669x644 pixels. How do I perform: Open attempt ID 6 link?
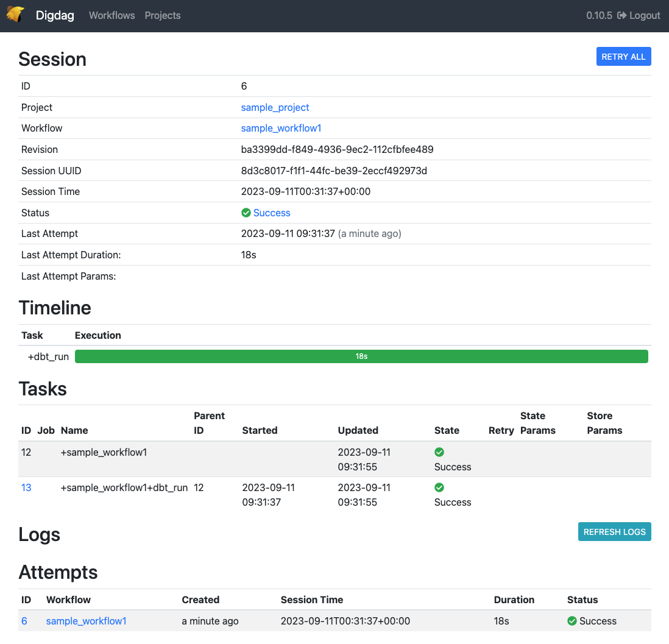tap(24, 621)
